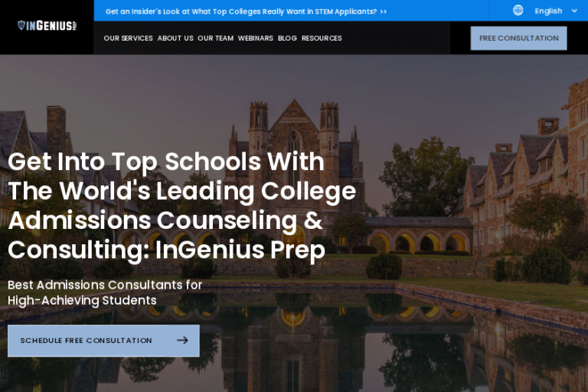
Task: Open the English language selector
Action: tap(547, 11)
